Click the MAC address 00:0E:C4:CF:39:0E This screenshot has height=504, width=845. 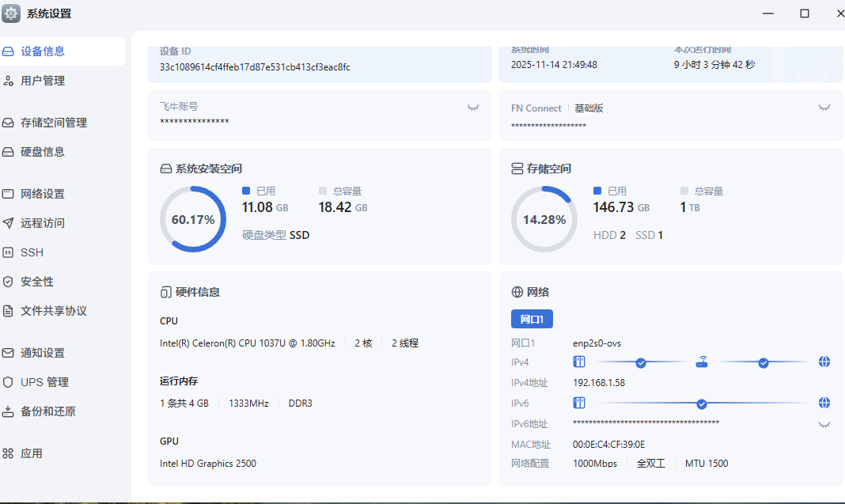click(x=609, y=445)
